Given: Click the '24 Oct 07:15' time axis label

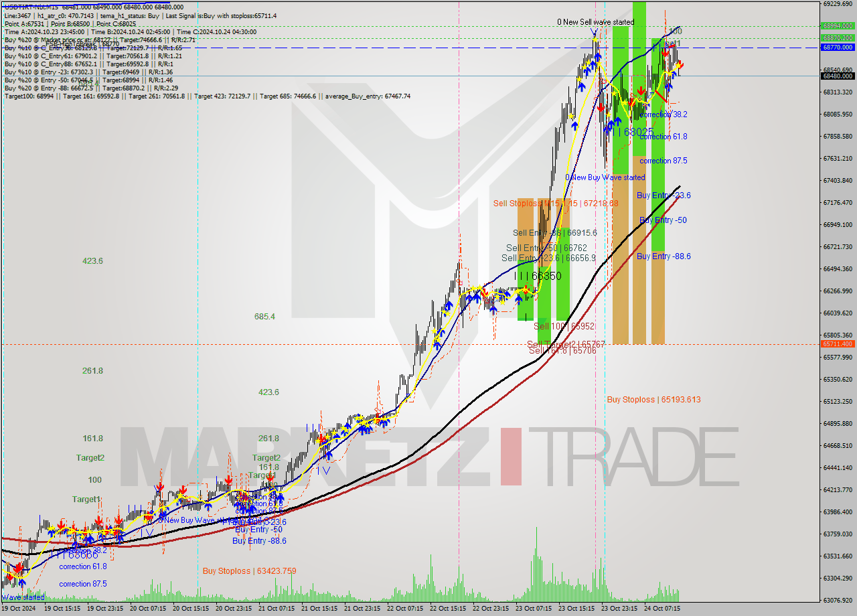Looking at the screenshot, I should point(662,609).
